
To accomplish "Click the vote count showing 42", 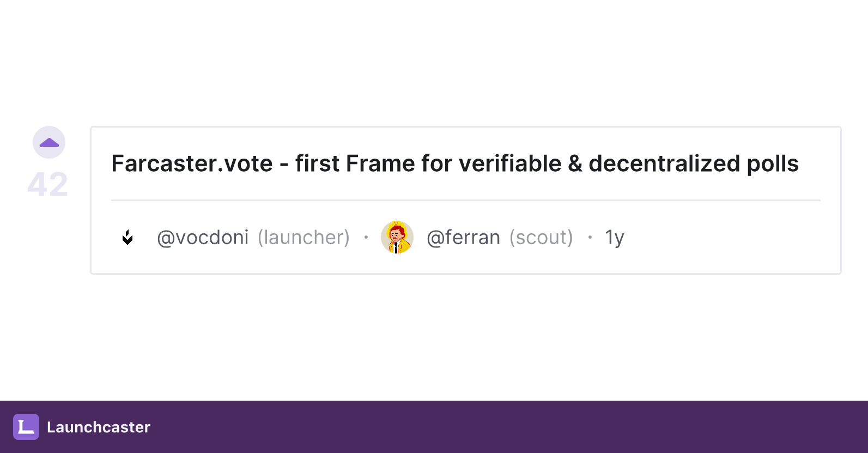I will point(48,184).
